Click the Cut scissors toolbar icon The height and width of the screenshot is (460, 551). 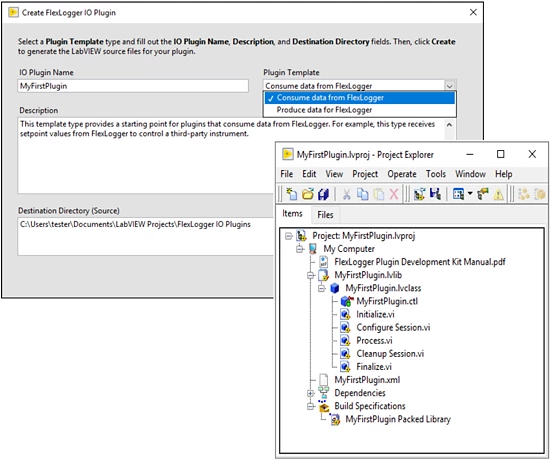pos(346,194)
